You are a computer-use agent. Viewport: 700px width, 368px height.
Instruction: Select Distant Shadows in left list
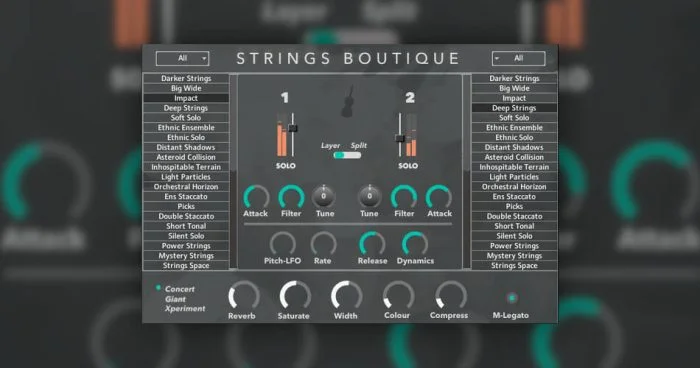click(x=186, y=147)
